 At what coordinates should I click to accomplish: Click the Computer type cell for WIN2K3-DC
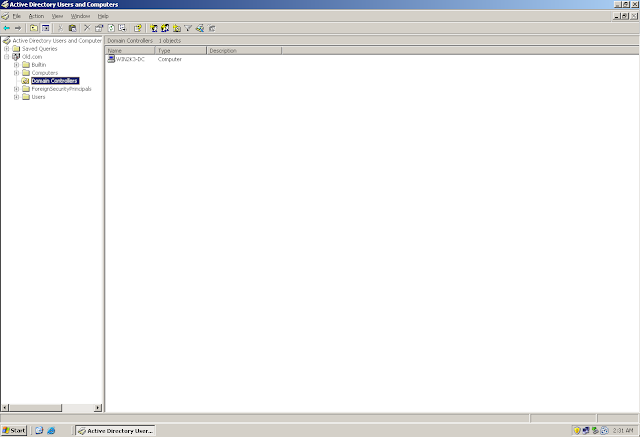(170, 59)
